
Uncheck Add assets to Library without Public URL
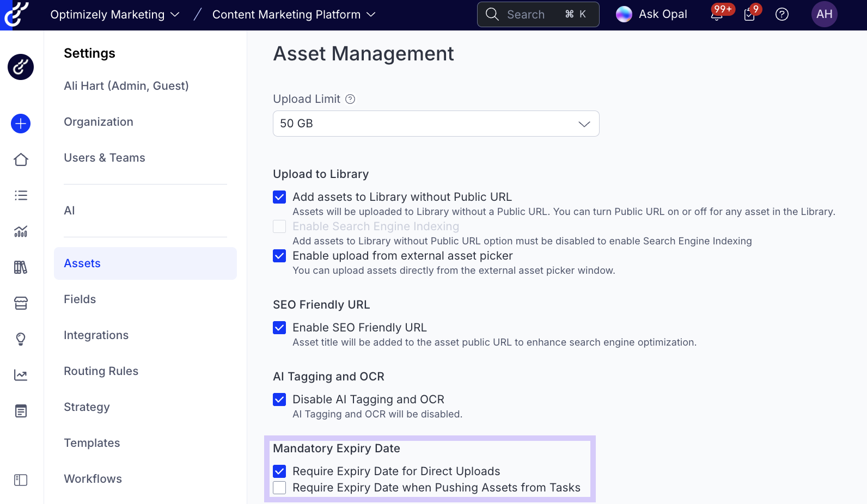279,197
